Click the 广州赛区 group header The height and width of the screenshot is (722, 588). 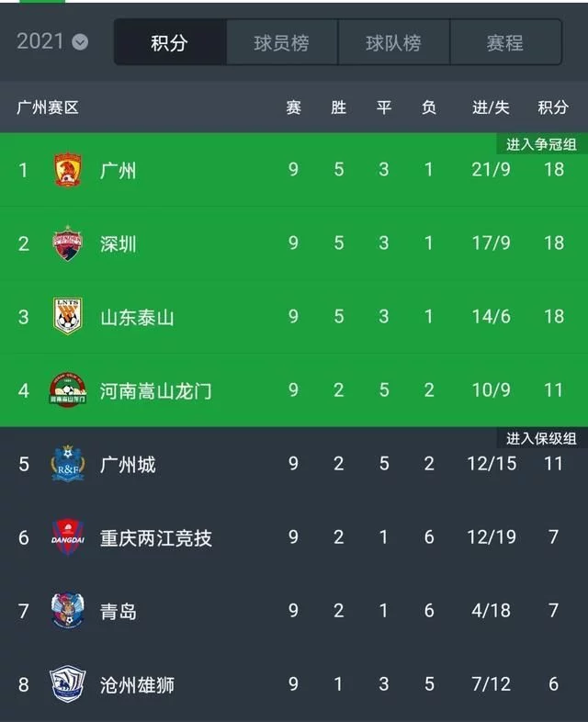coord(48,107)
